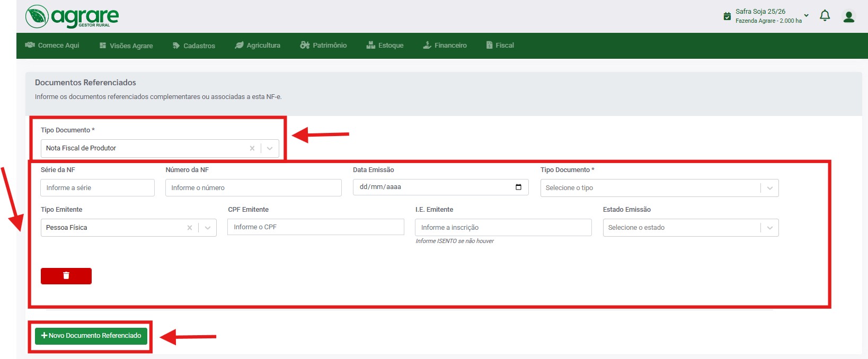
Task: Click the CPF Emitente input field
Action: point(316,227)
